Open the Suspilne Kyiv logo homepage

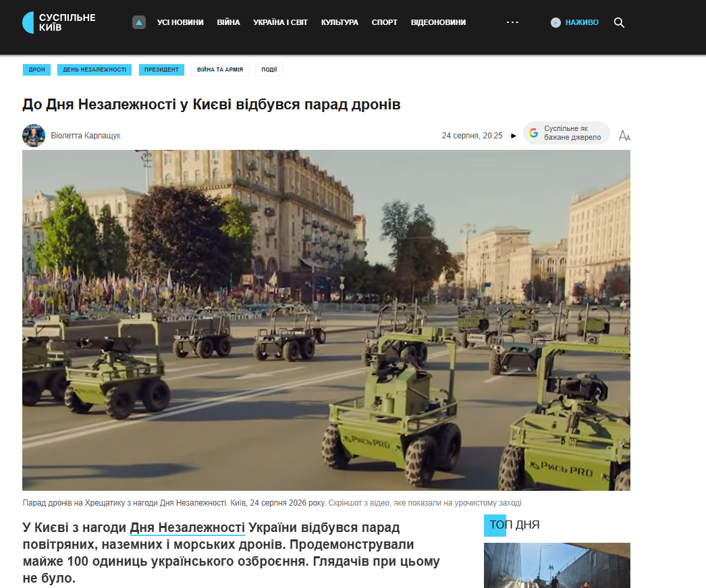pyautogui.click(x=59, y=22)
